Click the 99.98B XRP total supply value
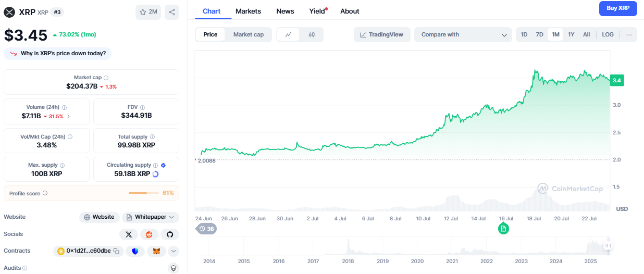 (137, 145)
